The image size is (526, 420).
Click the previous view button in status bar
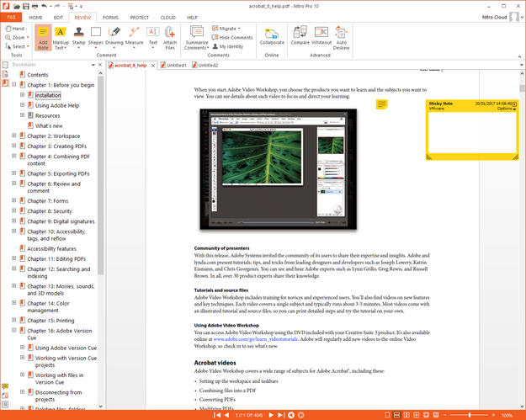291,415
